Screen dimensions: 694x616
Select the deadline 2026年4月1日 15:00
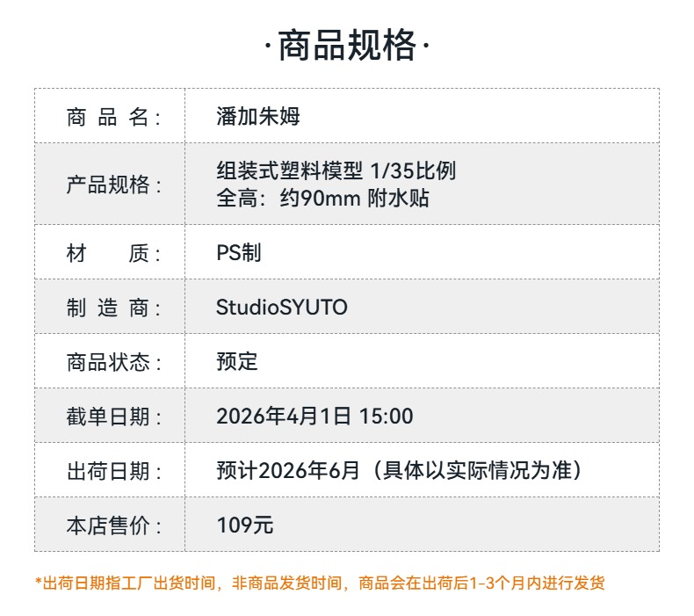tap(314, 417)
